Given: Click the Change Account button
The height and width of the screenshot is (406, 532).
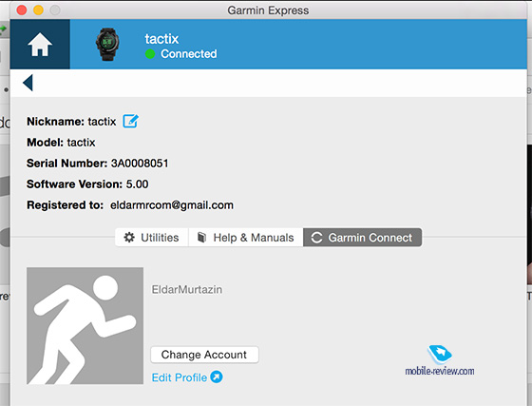Looking at the screenshot, I should (x=204, y=355).
